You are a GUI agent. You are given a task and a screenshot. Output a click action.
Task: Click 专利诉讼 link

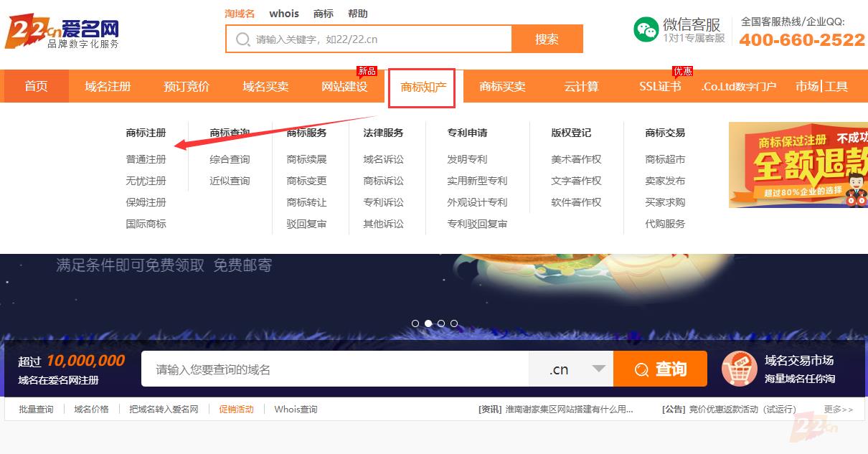pos(383,202)
